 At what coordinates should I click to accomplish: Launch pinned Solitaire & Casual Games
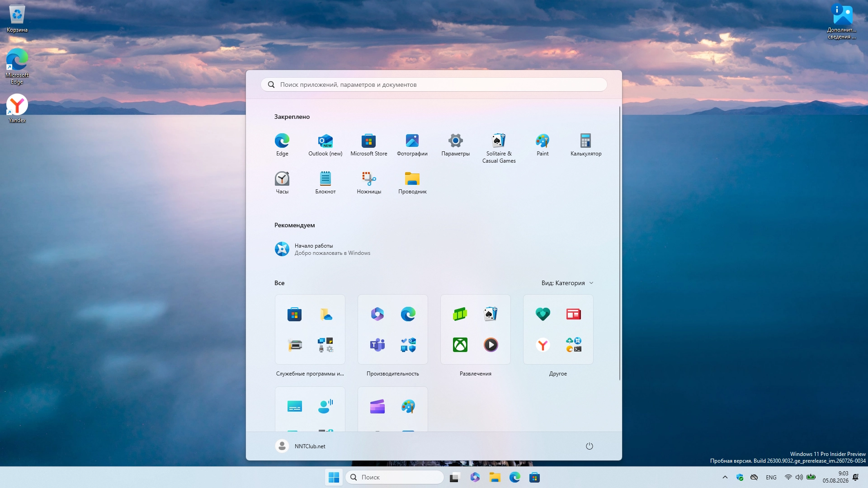pos(499,148)
